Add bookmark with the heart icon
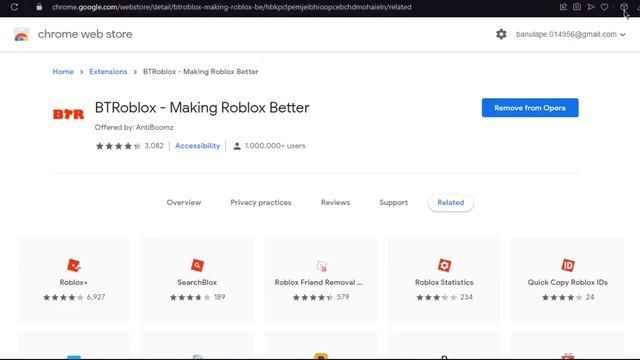Viewport: 640px width, 360px height. pyautogui.click(x=604, y=7)
